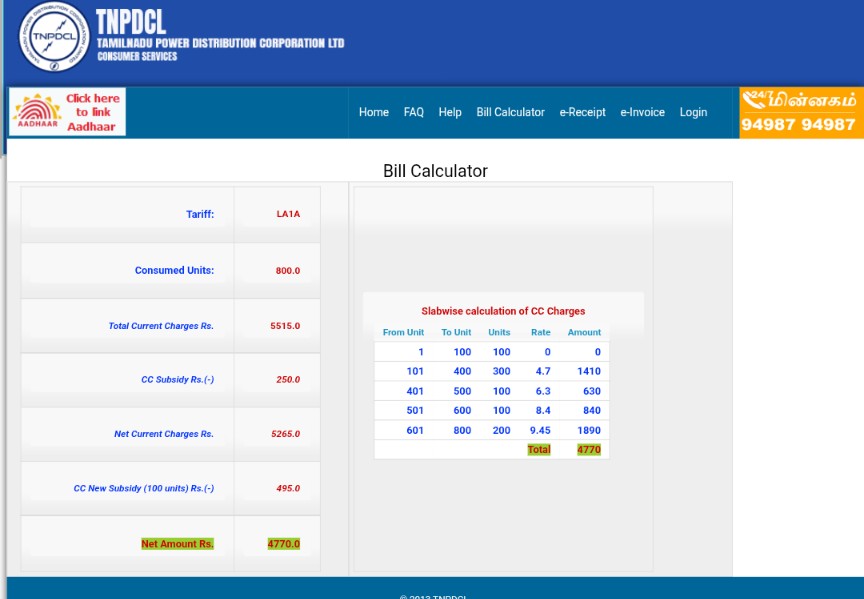Select Units 300 cell
This screenshot has width=864, height=599.
point(501,371)
